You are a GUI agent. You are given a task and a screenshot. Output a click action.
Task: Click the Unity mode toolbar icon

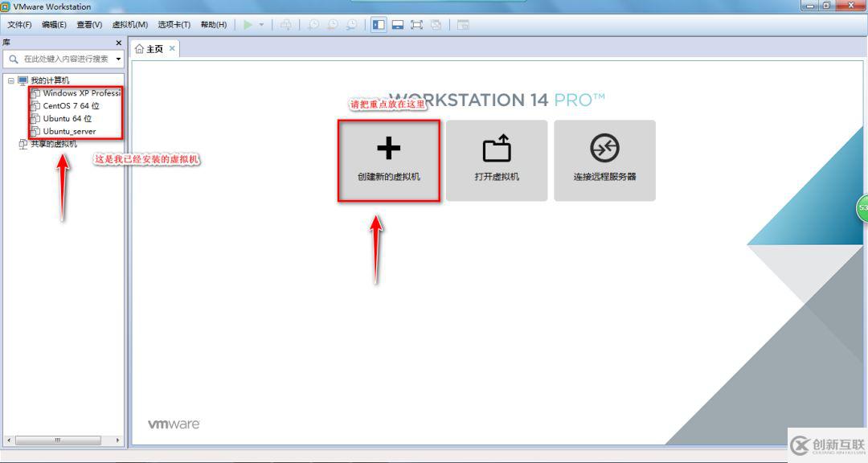tap(436, 25)
